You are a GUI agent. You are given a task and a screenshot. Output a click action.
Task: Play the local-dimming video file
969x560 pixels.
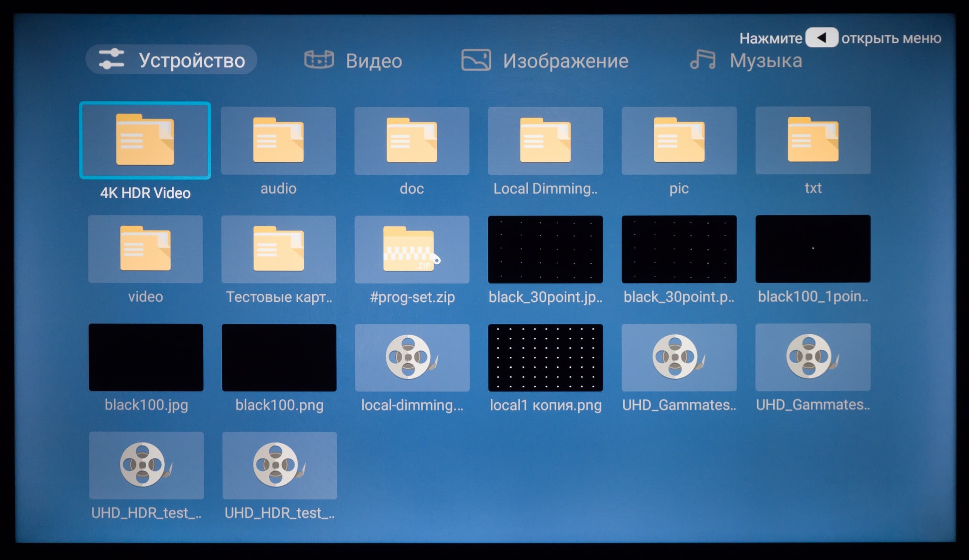pyautogui.click(x=412, y=357)
